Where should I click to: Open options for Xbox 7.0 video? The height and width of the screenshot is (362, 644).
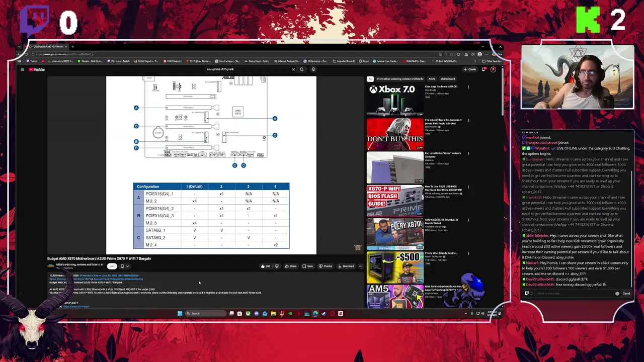(x=468, y=87)
